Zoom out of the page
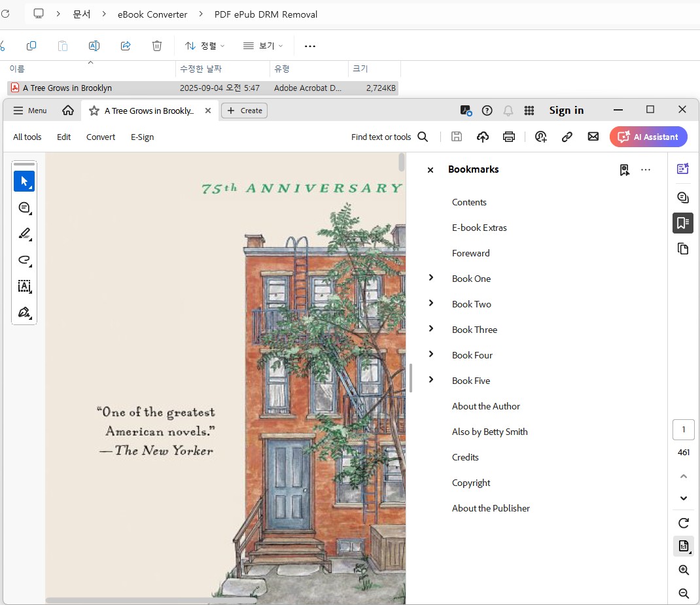Image resolution: width=700 pixels, height=605 pixels. 684,593
